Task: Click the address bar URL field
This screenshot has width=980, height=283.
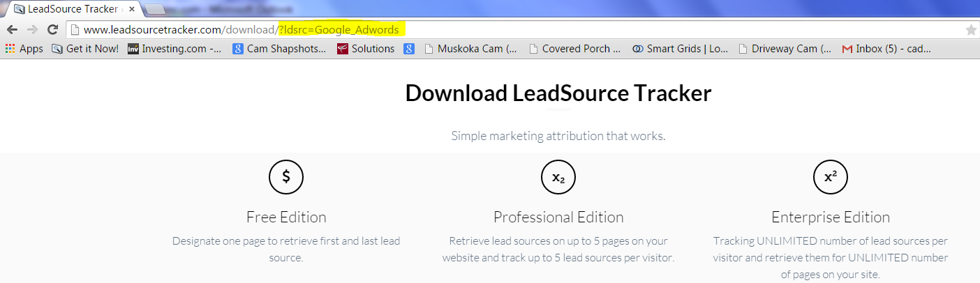Action: 515,30
